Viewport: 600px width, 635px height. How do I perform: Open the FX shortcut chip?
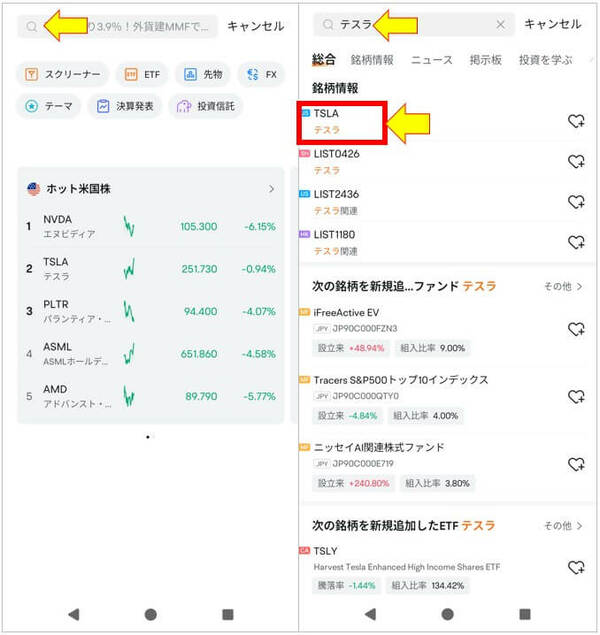point(262,75)
